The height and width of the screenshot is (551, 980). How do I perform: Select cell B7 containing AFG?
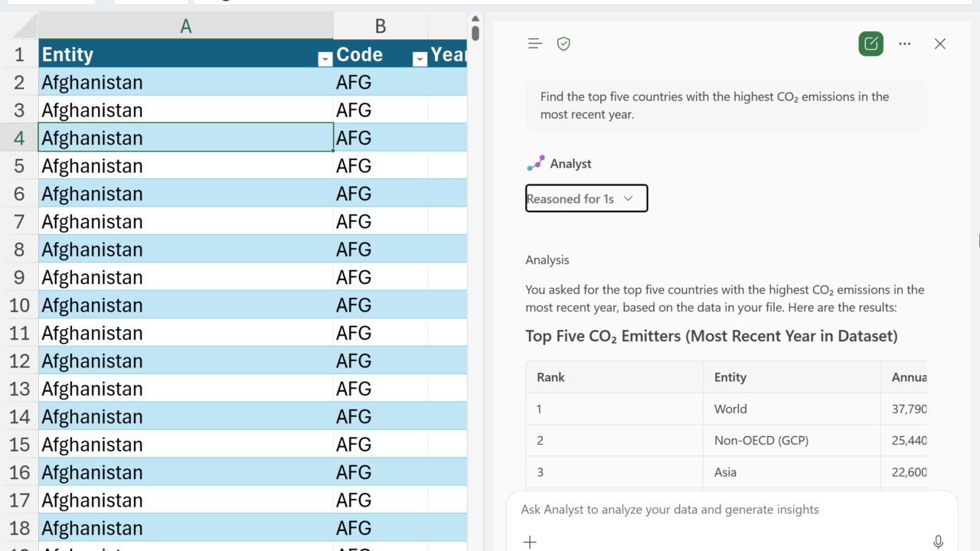click(380, 222)
